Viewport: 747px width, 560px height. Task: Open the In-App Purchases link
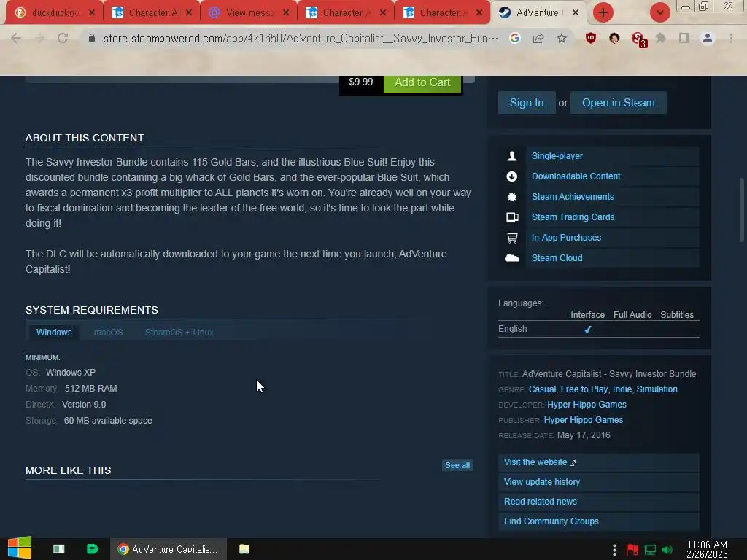pos(566,237)
